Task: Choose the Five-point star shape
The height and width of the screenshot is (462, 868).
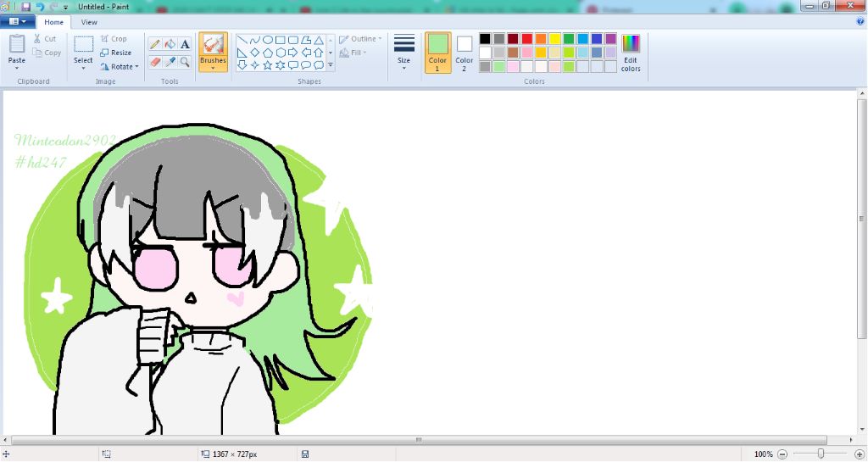Action: pos(267,64)
